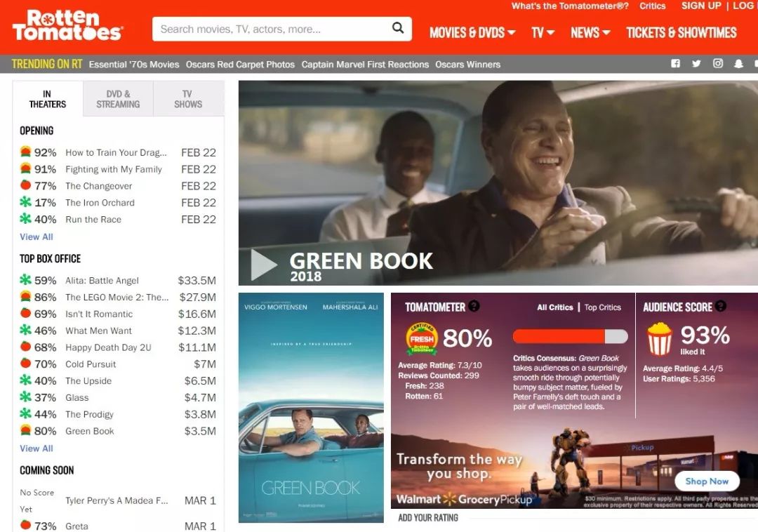Open Tyler Perry's A Madea F... listing

(x=117, y=500)
